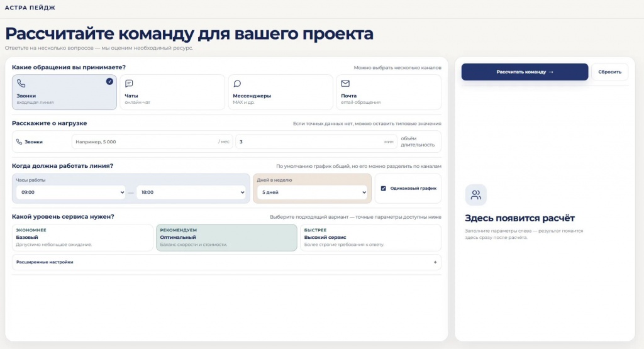Choose the Оптимальный service level
Screen dimensions: 644x349
[226, 237]
